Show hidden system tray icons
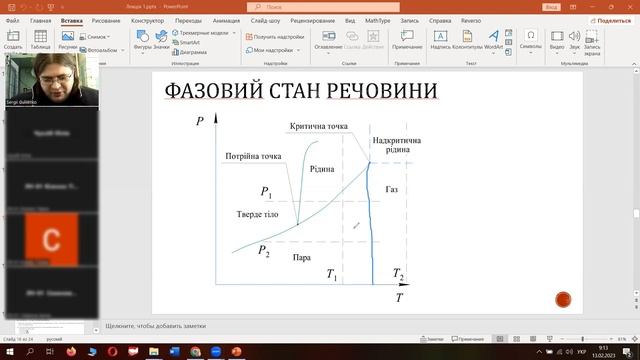Viewport: 640px width, 360px height. 539,352
